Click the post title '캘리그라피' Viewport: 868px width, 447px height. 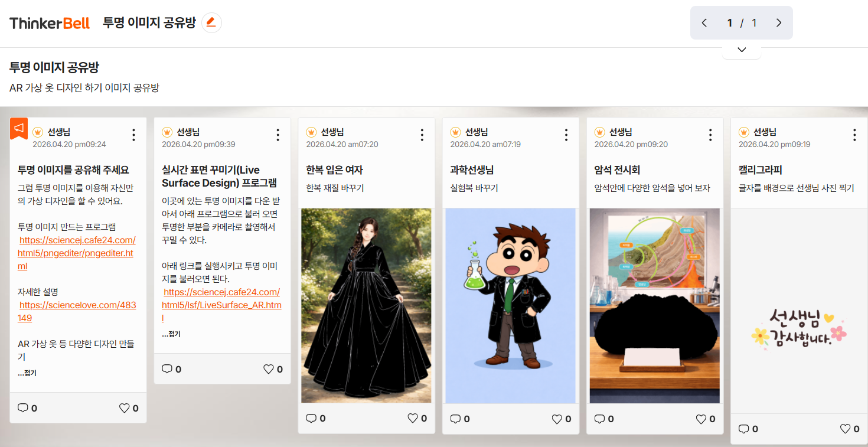tap(761, 170)
